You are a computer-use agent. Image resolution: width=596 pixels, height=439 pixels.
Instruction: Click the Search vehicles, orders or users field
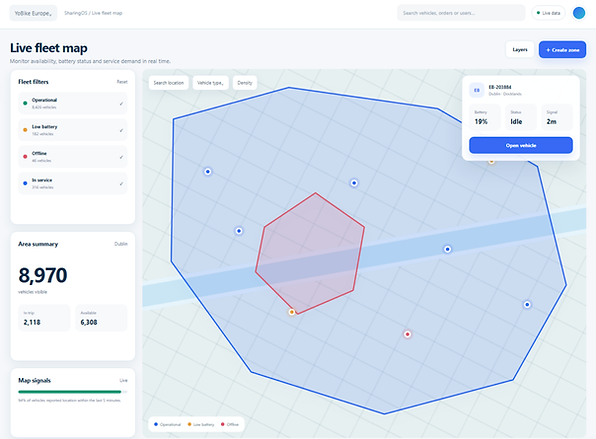(461, 13)
